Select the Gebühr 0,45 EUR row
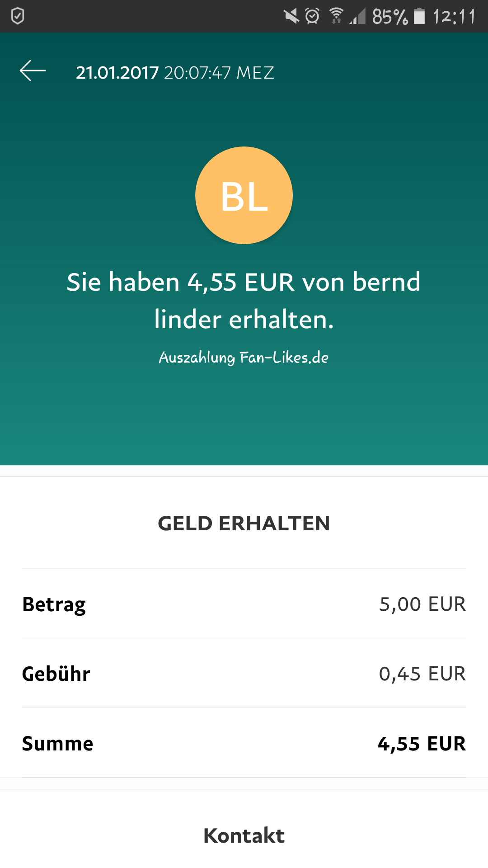This screenshot has height=868, width=488. coord(244,674)
